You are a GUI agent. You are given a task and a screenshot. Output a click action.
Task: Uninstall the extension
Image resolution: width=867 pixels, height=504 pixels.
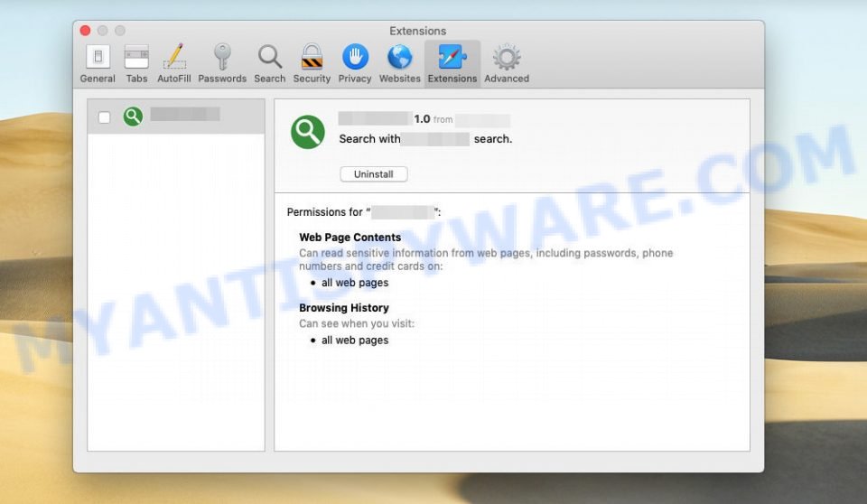coord(374,174)
